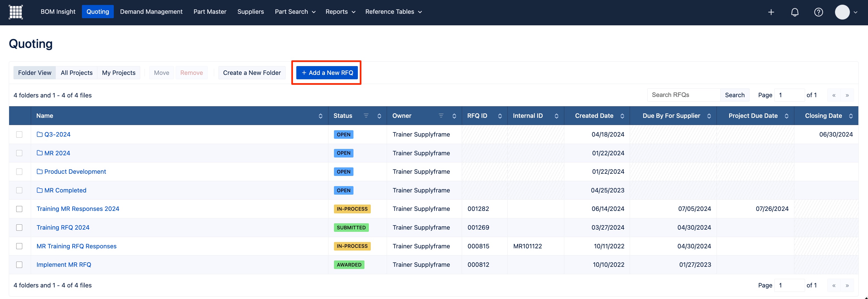This screenshot has width=868, height=299.
Task: Open the MR Training RFQ Responses link
Action: [76, 246]
